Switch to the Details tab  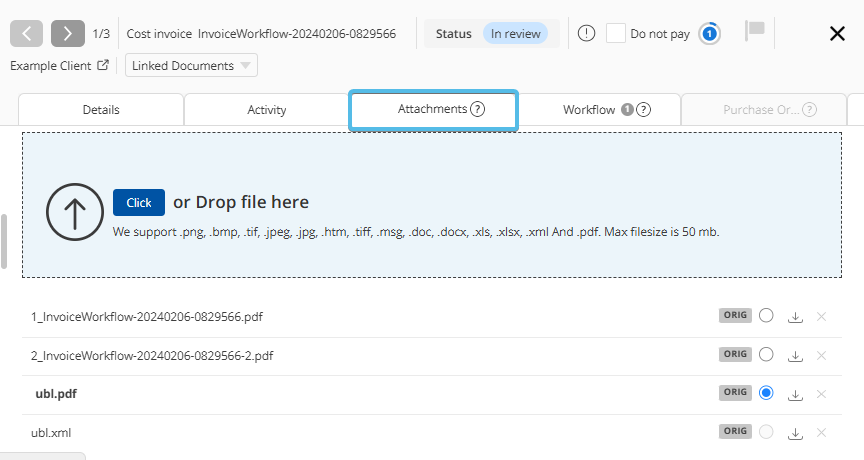point(101,110)
